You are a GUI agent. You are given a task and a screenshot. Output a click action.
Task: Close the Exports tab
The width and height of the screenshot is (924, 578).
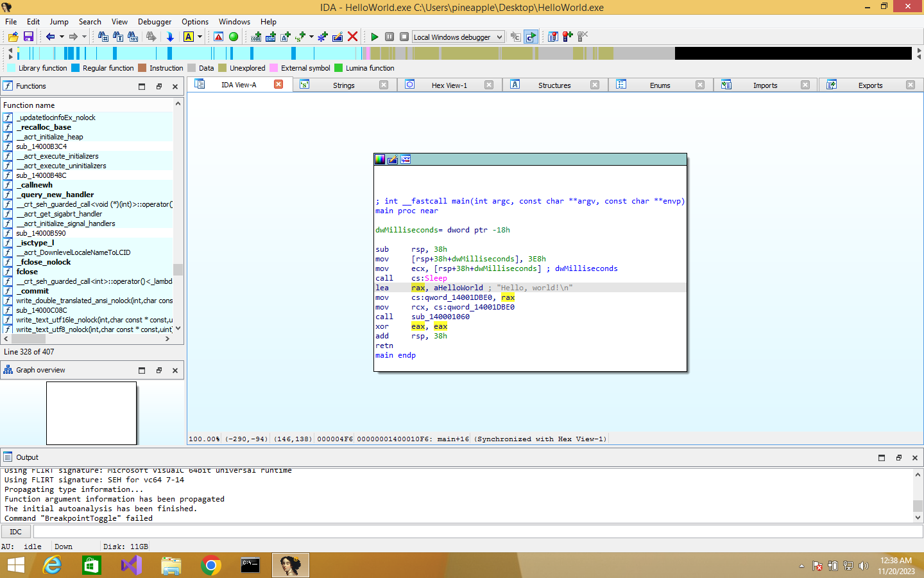[x=910, y=85]
